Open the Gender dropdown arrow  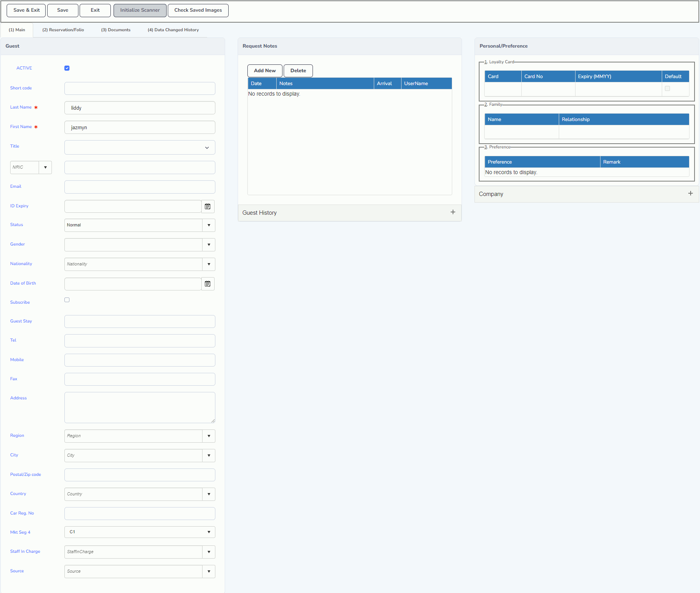pos(209,245)
